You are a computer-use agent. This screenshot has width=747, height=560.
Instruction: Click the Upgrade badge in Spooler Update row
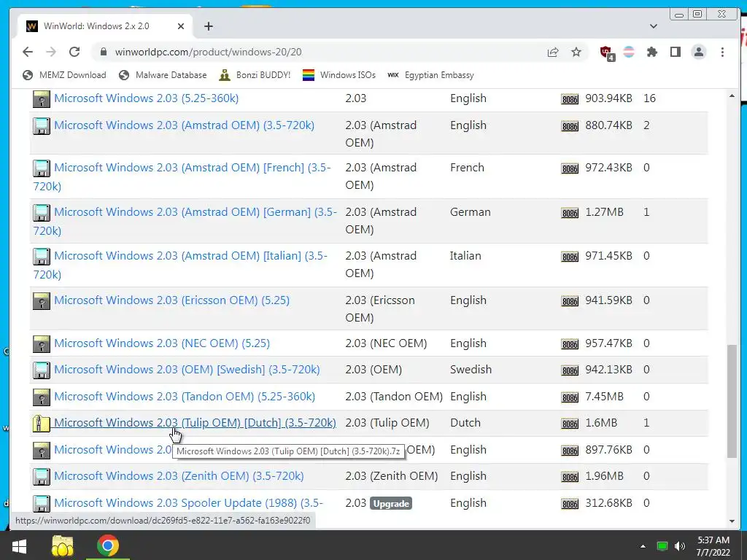click(x=391, y=503)
